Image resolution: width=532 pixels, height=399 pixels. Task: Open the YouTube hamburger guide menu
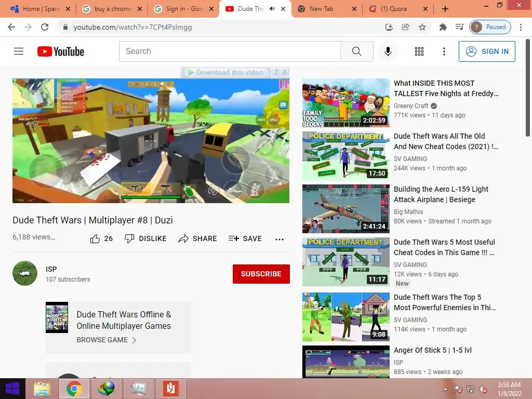[x=19, y=51]
